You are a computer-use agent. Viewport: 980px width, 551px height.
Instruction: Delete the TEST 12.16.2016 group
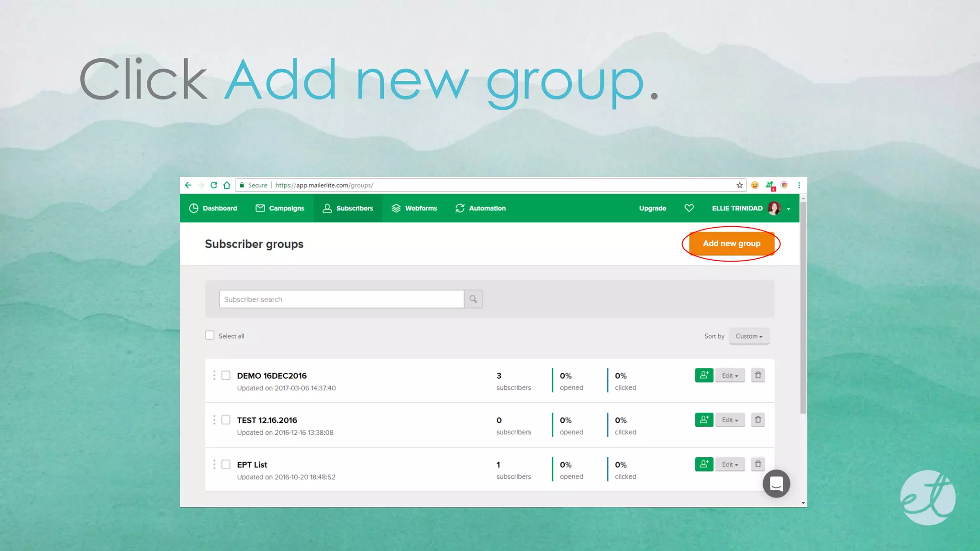[x=758, y=420]
